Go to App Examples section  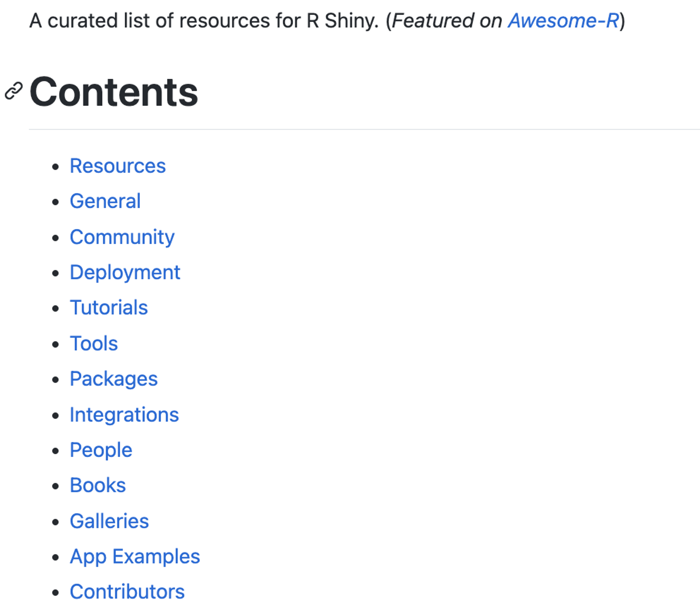[135, 557]
